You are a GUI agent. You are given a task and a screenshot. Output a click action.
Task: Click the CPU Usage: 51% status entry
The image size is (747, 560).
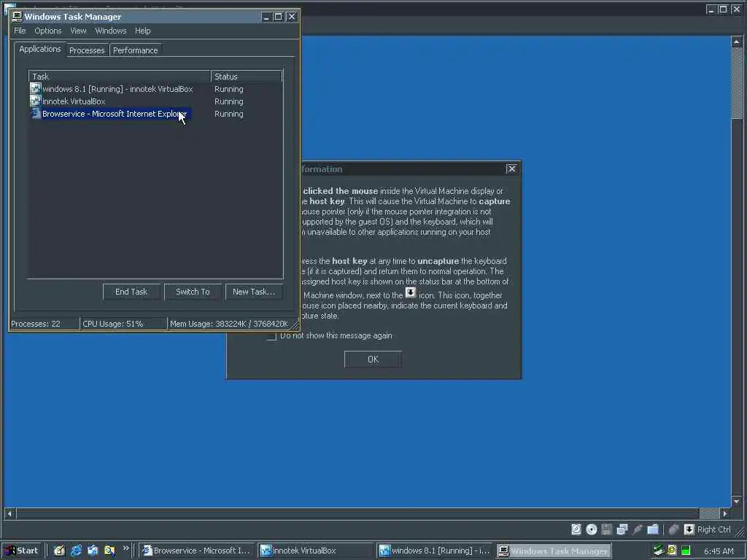(123, 324)
